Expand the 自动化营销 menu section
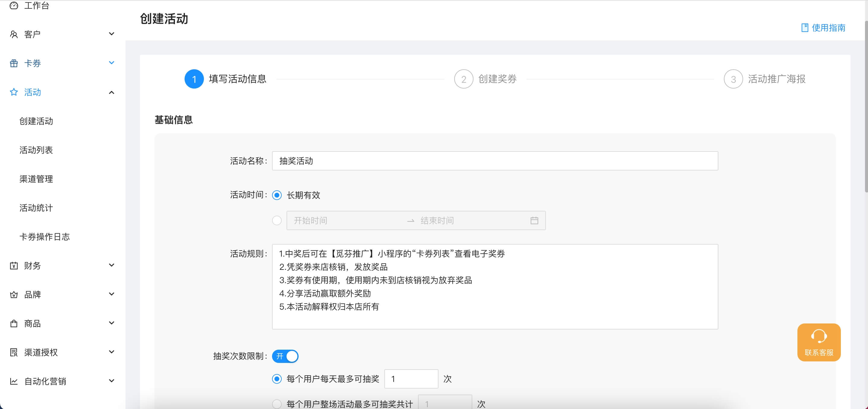Viewport: 868px width, 409px height. 111,381
